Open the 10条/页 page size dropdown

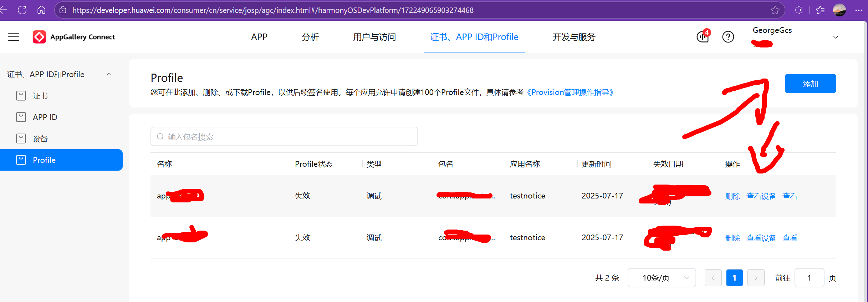[x=662, y=278]
